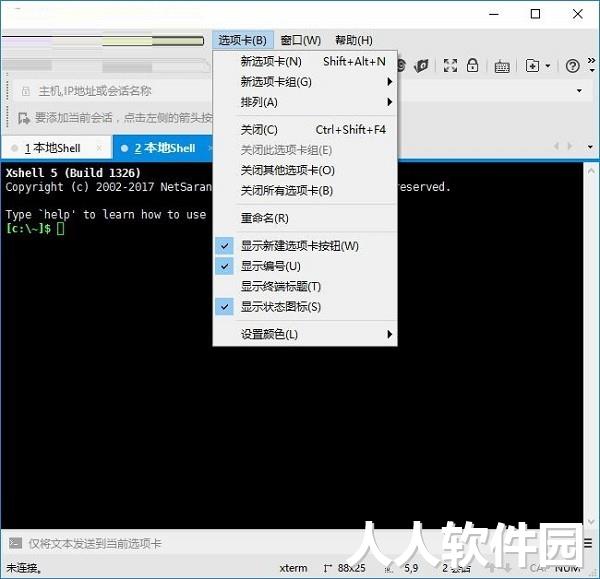Click the compose bar terminal icon
Screen dimensions: 600x579
pos(15,543)
